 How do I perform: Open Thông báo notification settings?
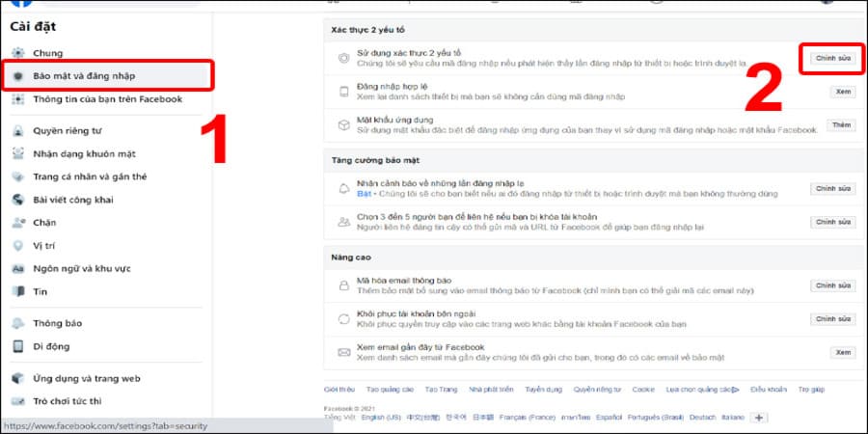click(58, 323)
